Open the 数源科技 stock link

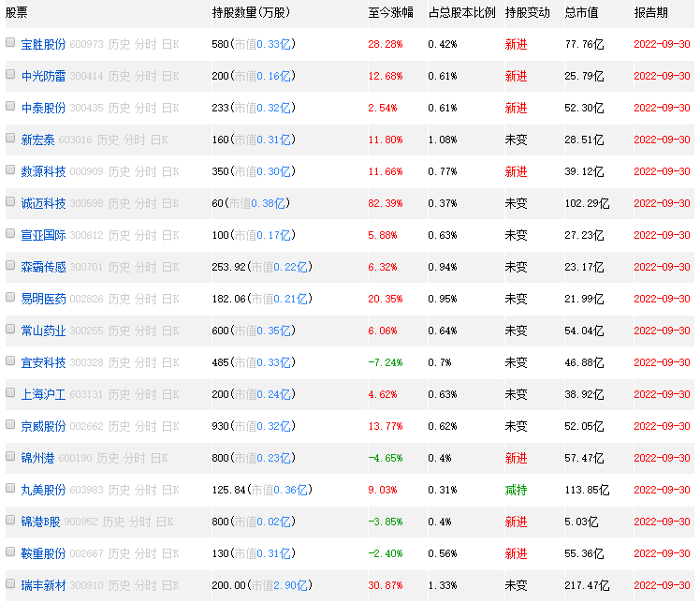pyautogui.click(x=43, y=171)
